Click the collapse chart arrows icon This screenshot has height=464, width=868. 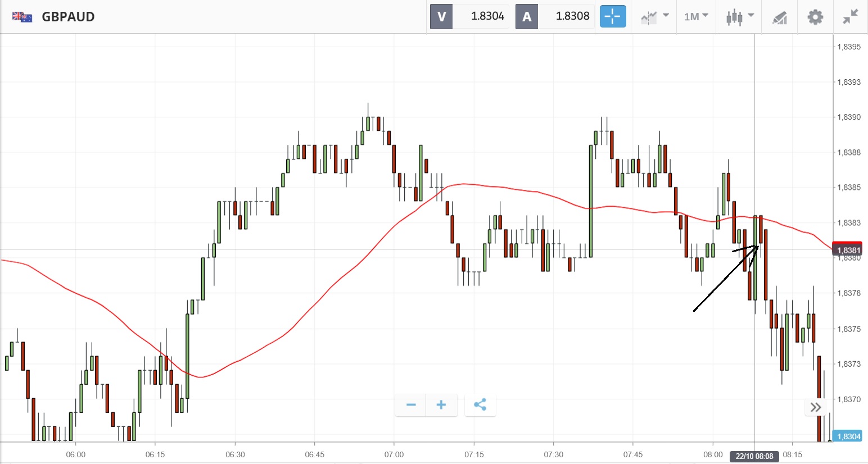(850, 17)
